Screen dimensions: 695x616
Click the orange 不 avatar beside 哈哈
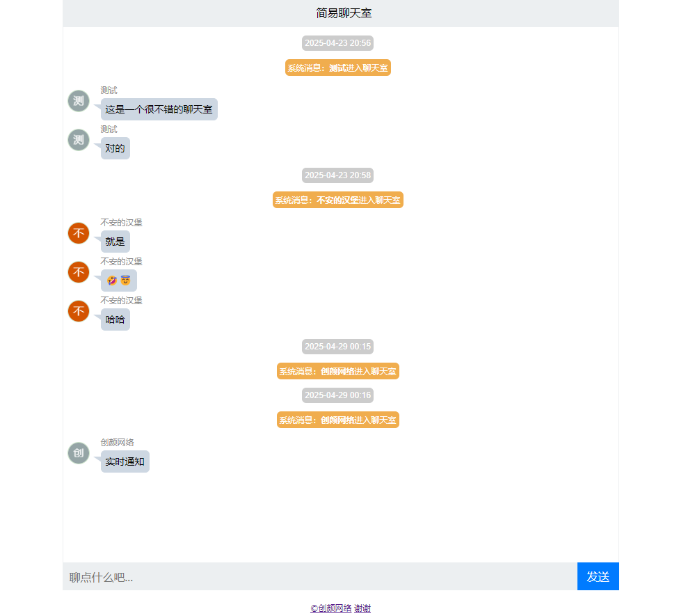pyautogui.click(x=79, y=311)
